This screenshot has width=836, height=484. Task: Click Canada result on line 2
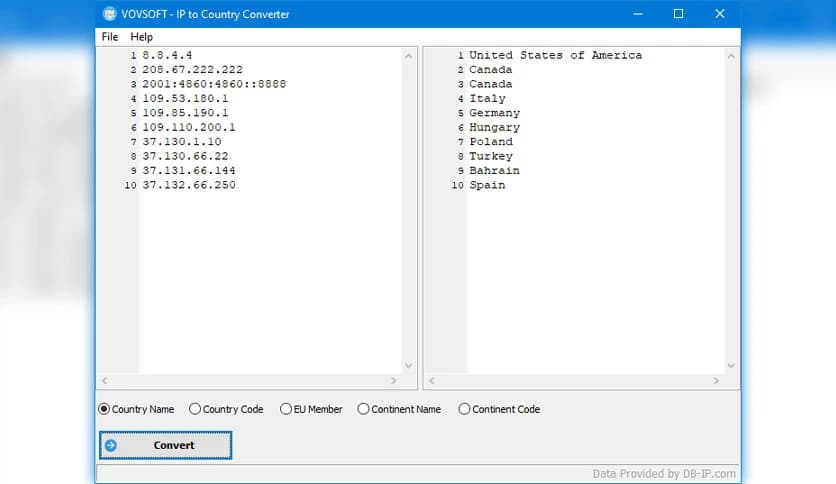pos(491,70)
